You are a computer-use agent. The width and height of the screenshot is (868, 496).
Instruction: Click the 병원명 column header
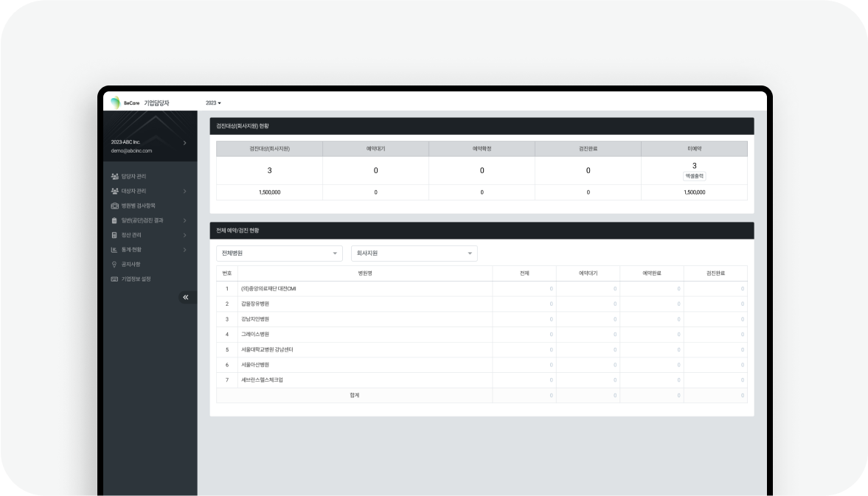(365, 273)
